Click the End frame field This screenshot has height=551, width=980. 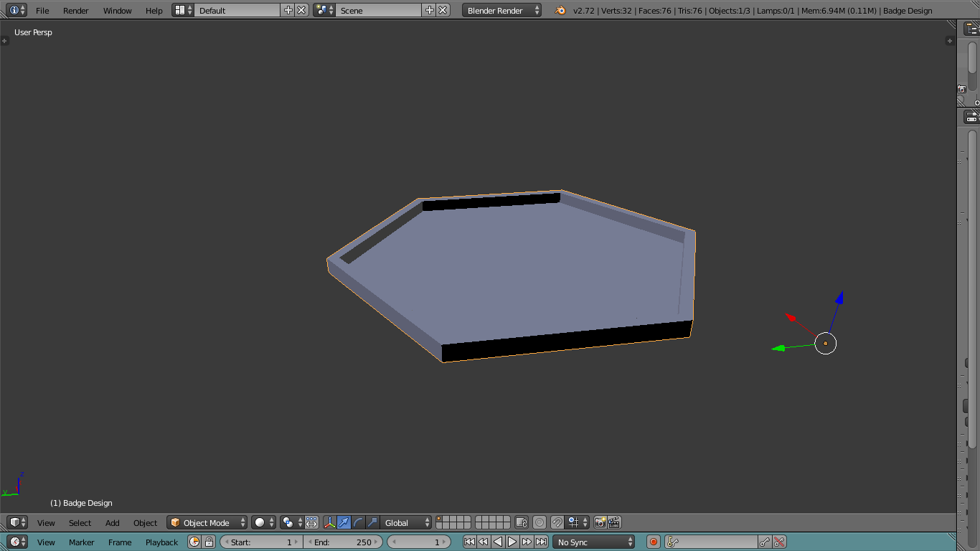pos(343,542)
